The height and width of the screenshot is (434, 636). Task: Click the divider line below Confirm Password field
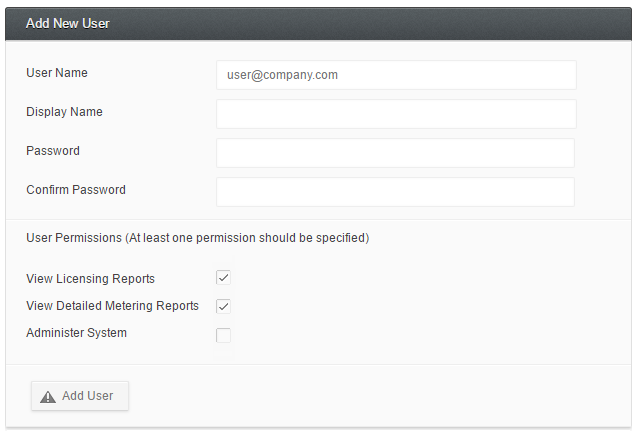tap(318, 220)
